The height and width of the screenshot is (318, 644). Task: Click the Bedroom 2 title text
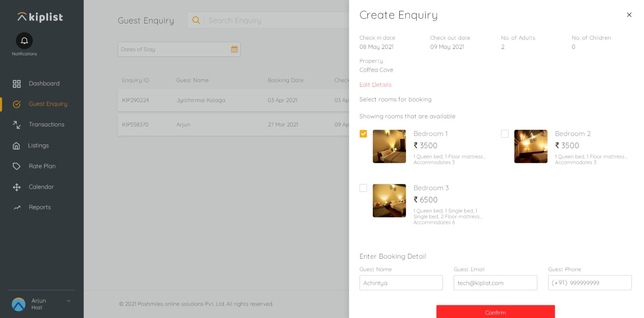click(573, 134)
